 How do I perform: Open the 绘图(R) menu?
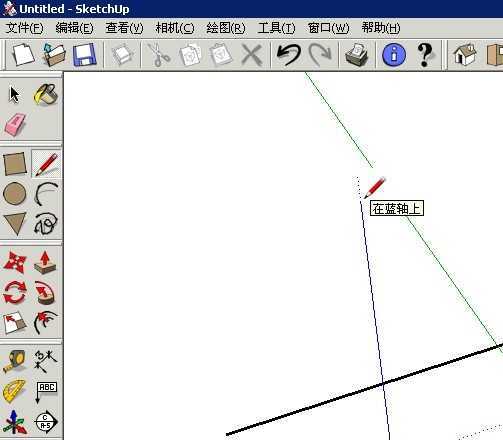pyautogui.click(x=226, y=28)
